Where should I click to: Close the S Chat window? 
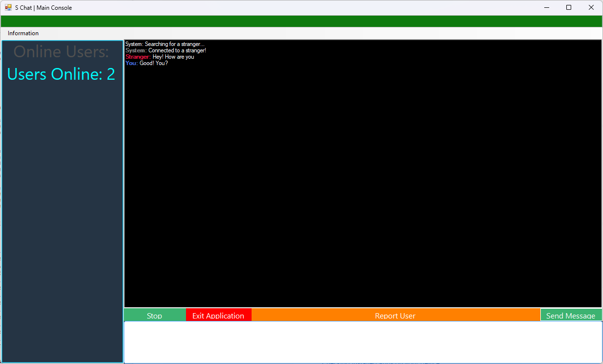591,7
